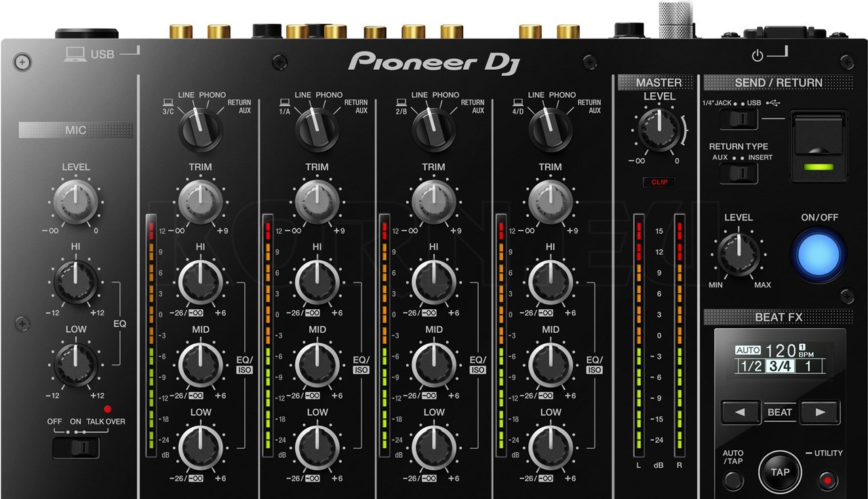This screenshot has height=499, width=868.
Task: Click the channel 4/D LOW EQ knob
Action: (550, 446)
